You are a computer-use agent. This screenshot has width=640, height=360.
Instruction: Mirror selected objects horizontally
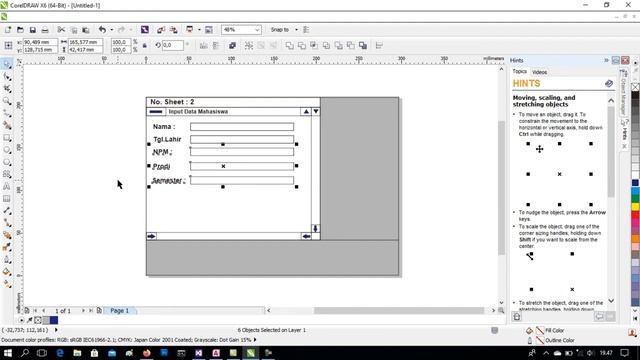click(x=203, y=46)
